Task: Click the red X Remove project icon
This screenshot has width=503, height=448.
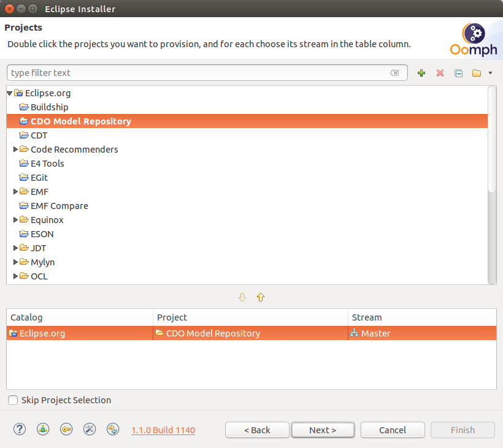Action: pos(440,73)
